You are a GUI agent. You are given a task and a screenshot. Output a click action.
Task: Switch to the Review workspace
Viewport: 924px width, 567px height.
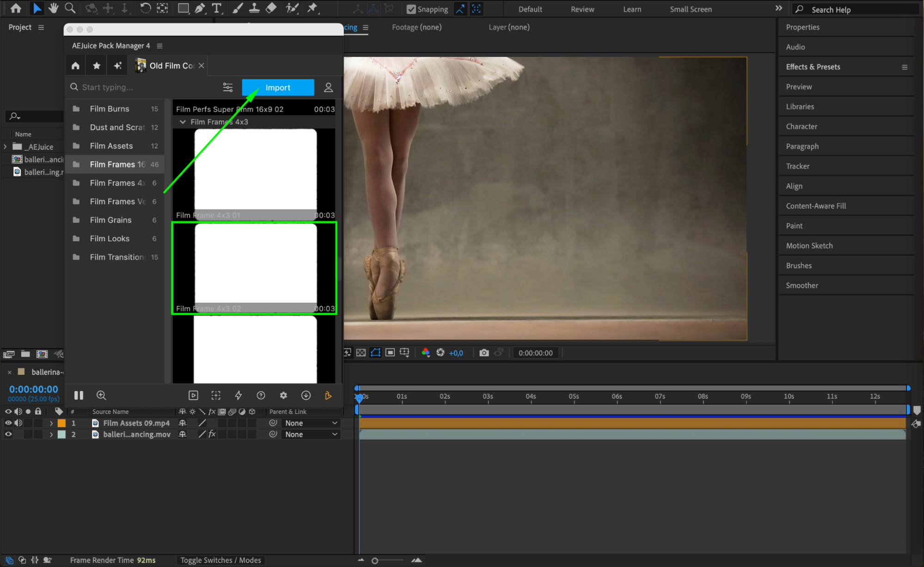(x=582, y=9)
